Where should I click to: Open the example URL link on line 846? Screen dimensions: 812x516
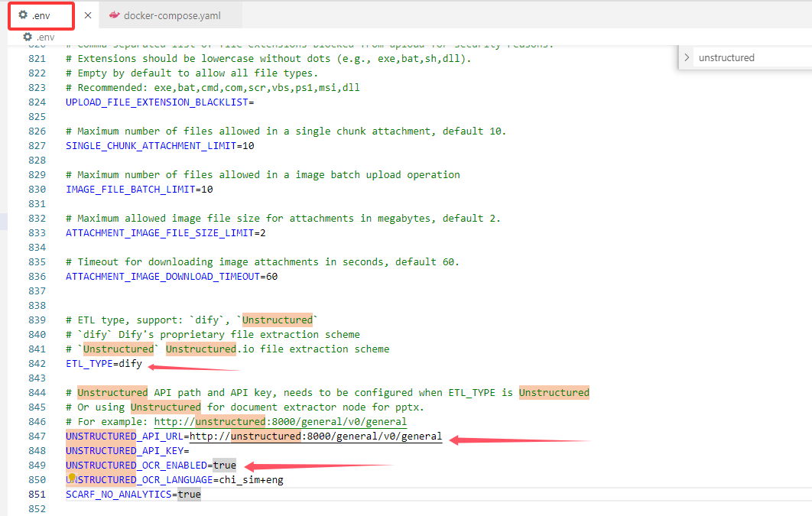click(280, 421)
